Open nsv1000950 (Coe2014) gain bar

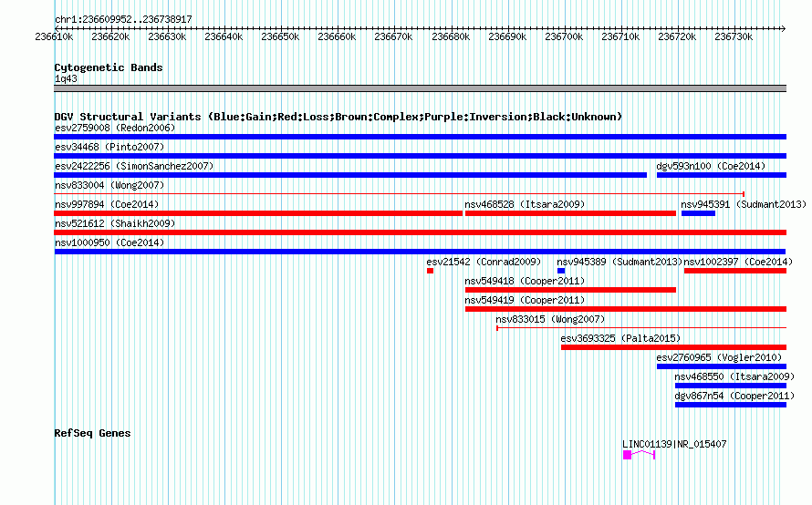click(x=420, y=252)
